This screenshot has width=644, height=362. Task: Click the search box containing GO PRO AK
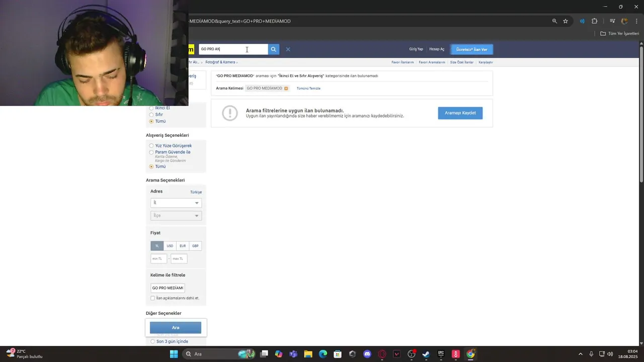point(233,49)
